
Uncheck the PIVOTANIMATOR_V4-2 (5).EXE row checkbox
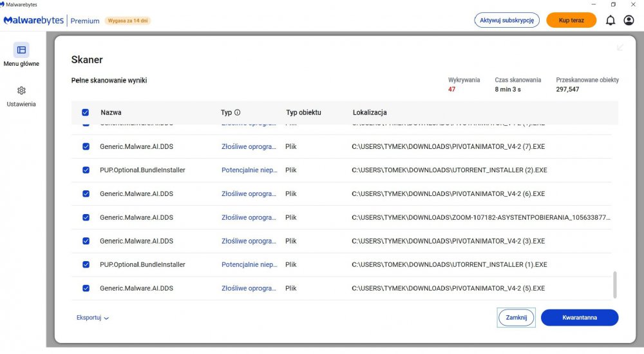click(86, 288)
